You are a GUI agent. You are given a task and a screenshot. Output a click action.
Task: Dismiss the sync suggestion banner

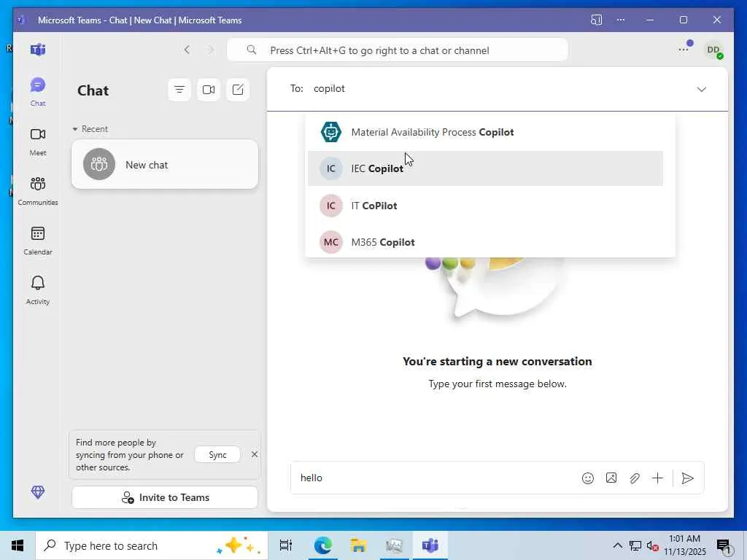255,454
